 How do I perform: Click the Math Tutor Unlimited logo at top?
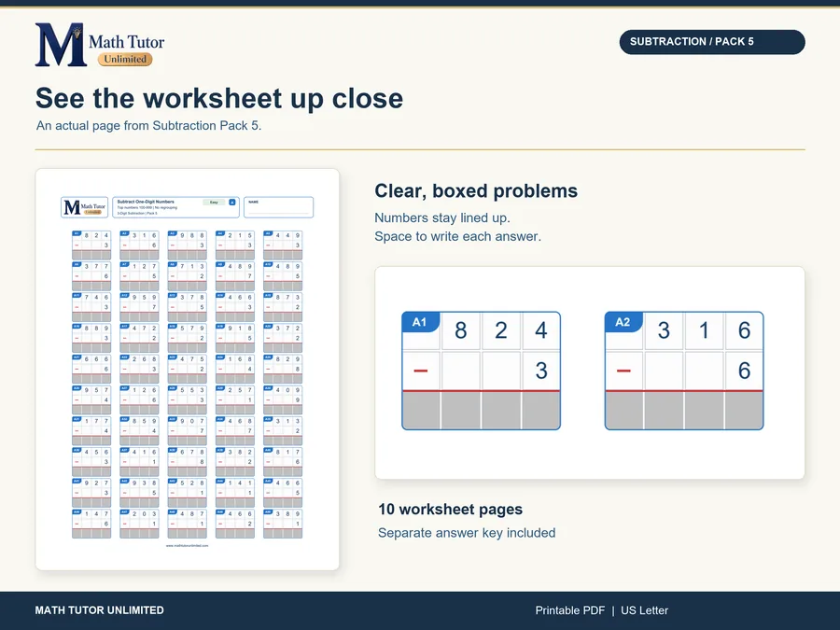point(100,45)
